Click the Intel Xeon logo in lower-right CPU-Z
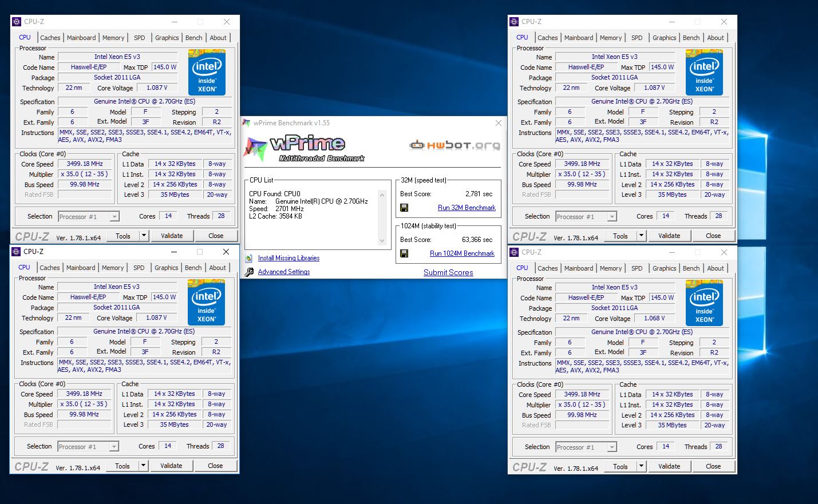The image size is (818, 504). coord(704,303)
